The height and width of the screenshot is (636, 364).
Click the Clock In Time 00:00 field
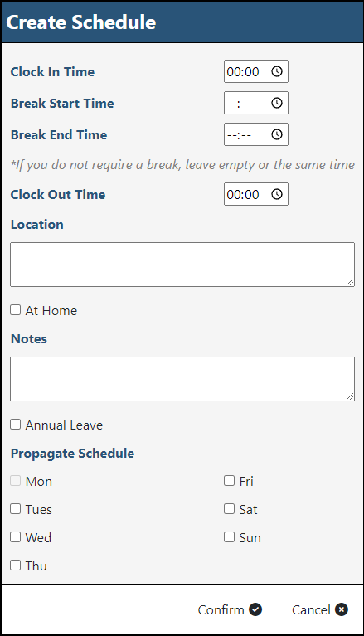pos(256,71)
